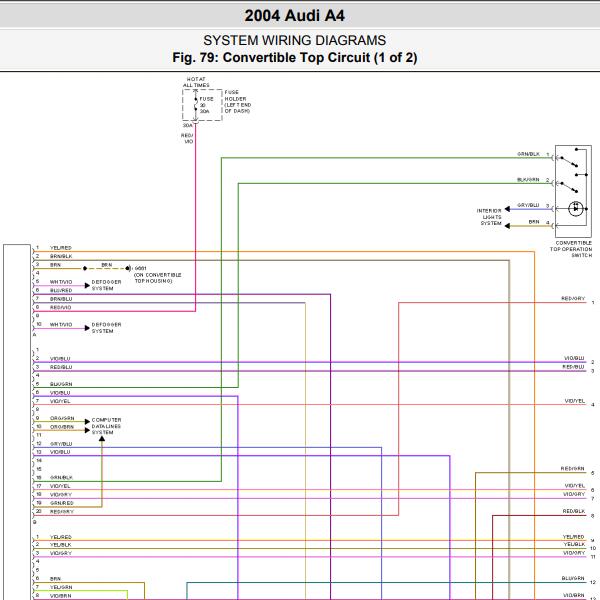Click DEFOGGER SYSTEM label at connector A pin 5
This screenshot has width=600, height=600.
tap(106, 285)
